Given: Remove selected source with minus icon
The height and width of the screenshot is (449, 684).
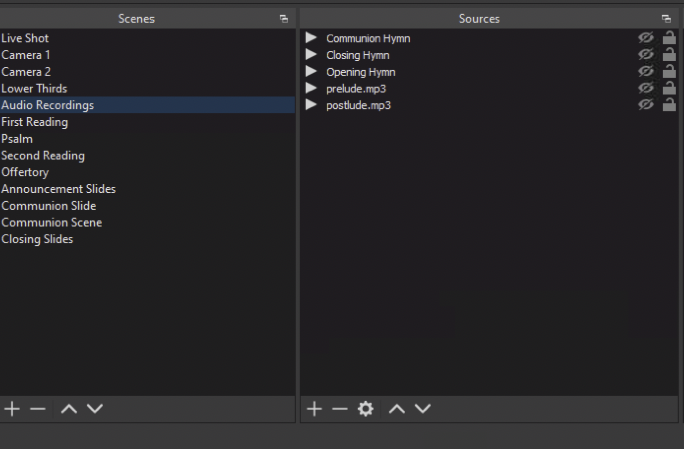Looking at the screenshot, I should [340, 409].
